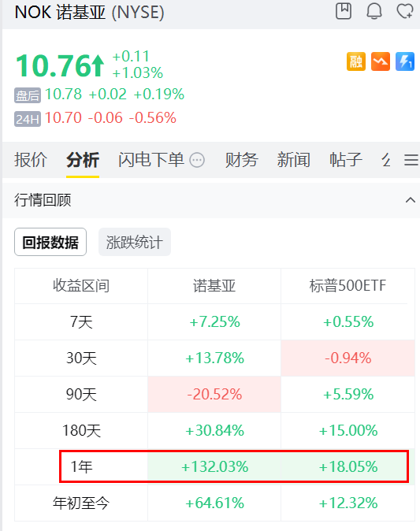Switch to the 报价 tab

click(x=31, y=159)
